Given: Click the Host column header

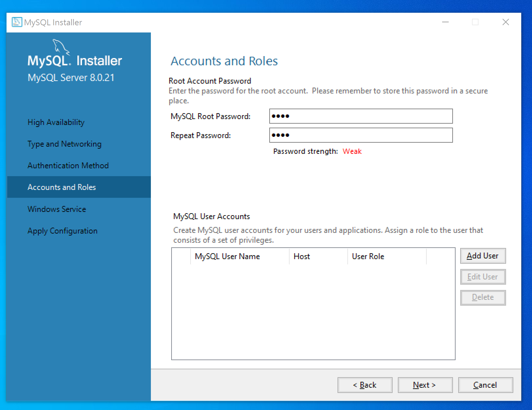Looking at the screenshot, I should (x=318, y=256).
